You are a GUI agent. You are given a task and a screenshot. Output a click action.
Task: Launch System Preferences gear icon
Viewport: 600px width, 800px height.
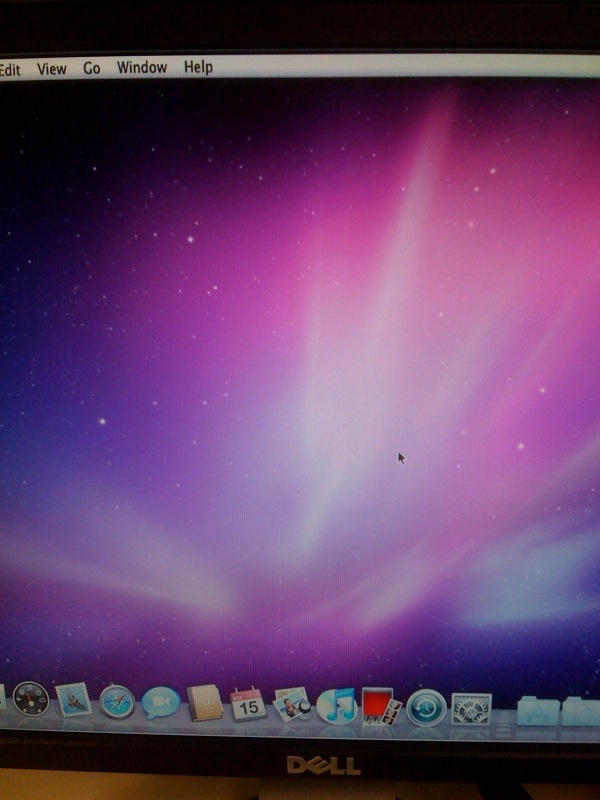[x=470, y=709]
